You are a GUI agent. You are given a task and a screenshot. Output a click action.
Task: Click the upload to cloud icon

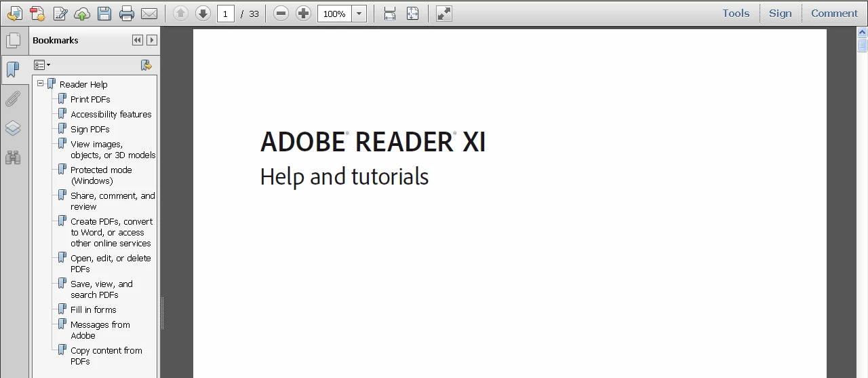tap(82, 13)
